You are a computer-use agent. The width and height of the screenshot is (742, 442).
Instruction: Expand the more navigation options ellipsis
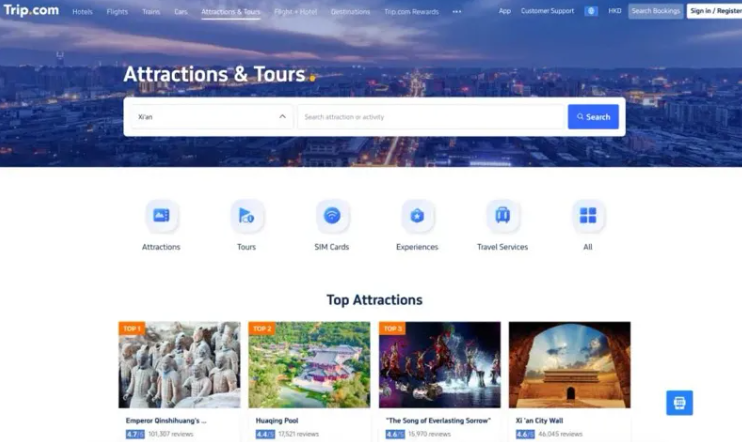(x=456, y=11)
